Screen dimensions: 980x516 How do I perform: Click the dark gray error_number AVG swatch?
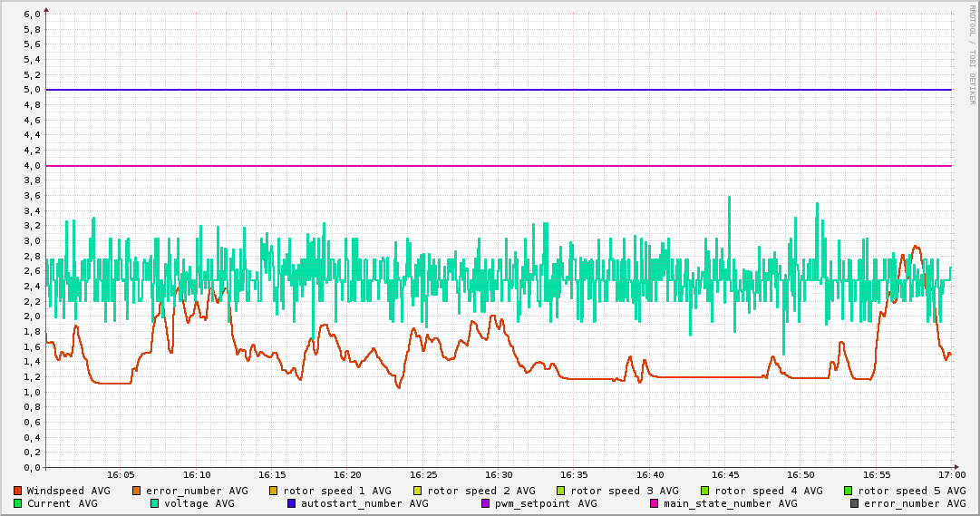[x=854, y=503]
